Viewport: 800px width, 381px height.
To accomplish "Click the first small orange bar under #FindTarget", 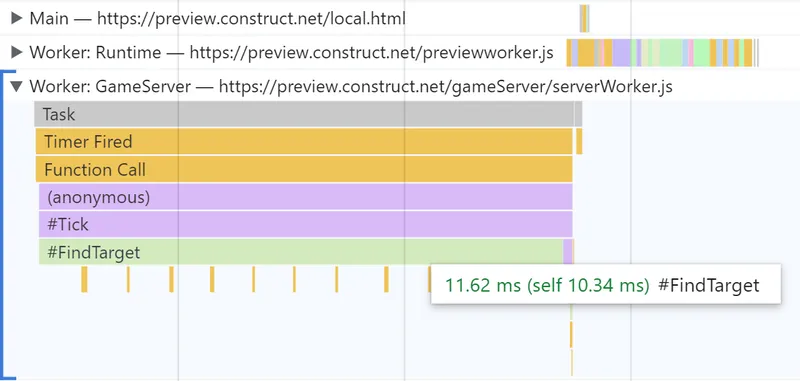I will (x=84, y=279).
